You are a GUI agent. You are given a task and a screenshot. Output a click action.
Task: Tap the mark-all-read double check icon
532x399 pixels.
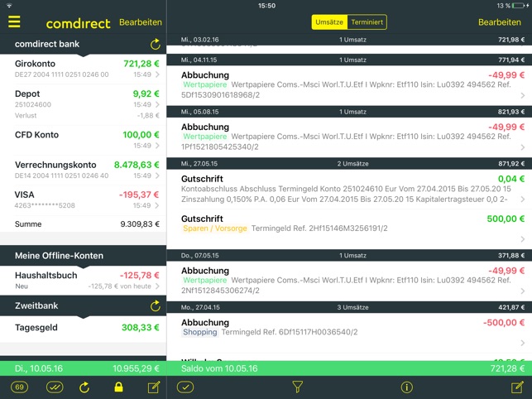(55, 387)
